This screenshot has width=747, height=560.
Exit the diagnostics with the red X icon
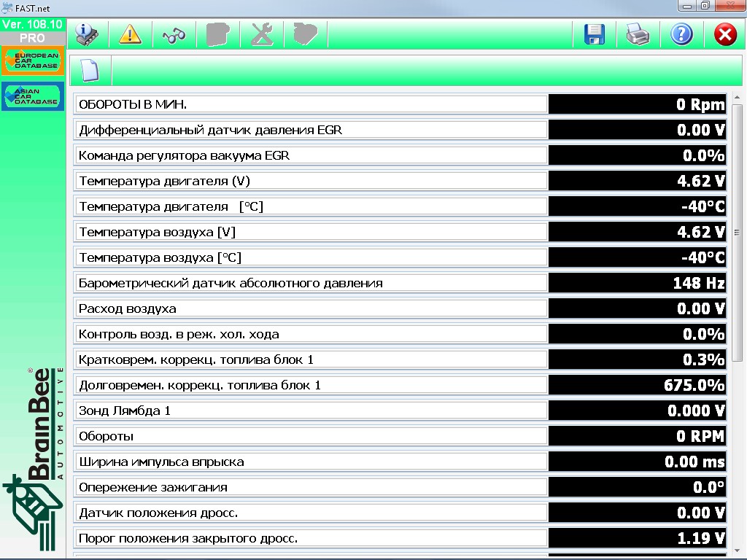coord(725,34)
